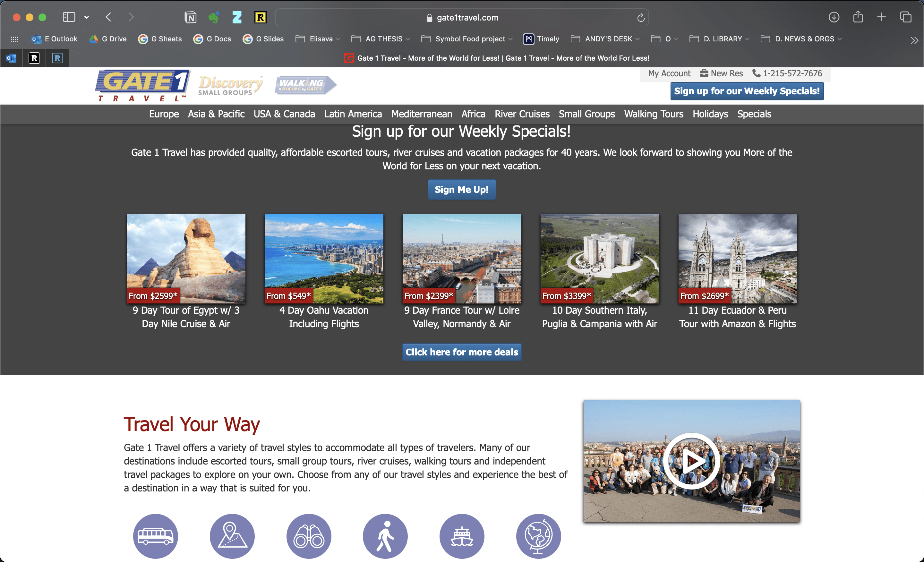Click the river cruise ship icon
This screenshot has width=924, height=562.
(462, 536)
